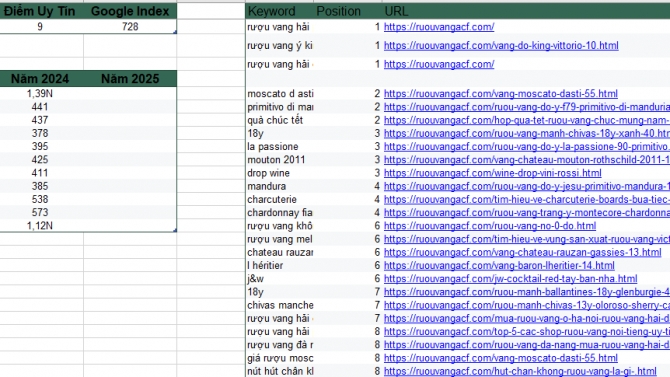This screenshot has width=670, height=377.
Task: Select the keyword cell 'primitivo di mai'
Action: 280,107
